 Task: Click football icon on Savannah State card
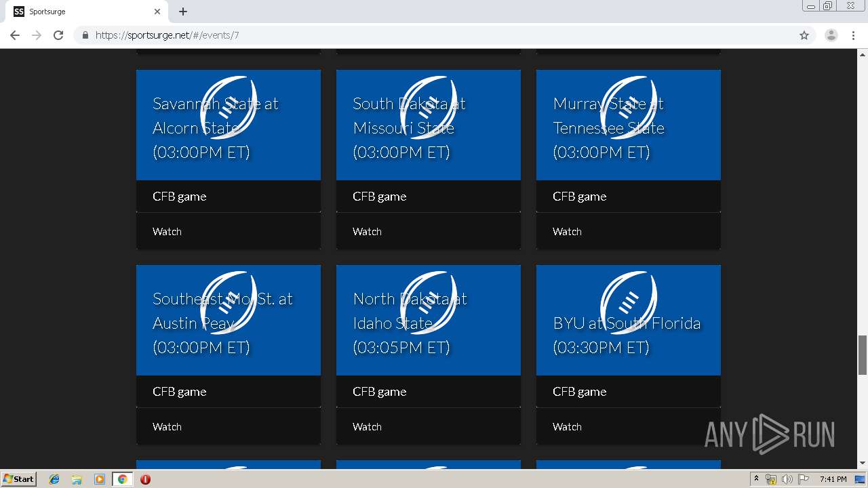(229, 108)
